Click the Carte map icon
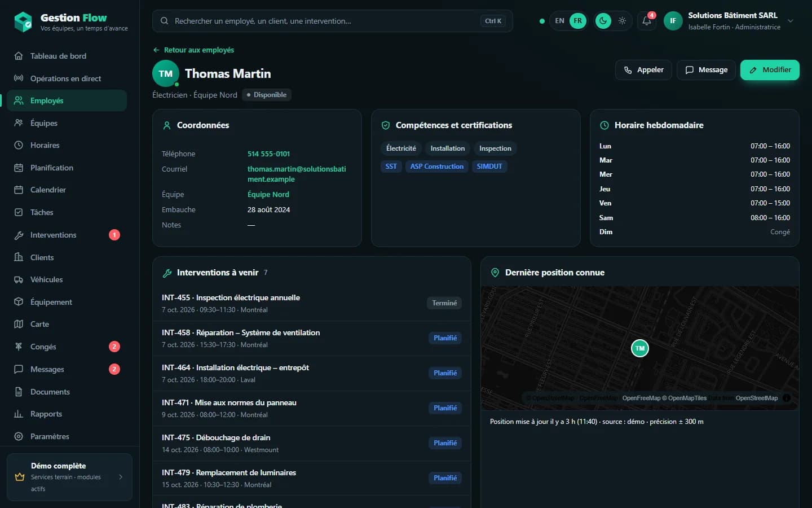Image resolution: width=812 pixels, height=508 pixels. 19,324
